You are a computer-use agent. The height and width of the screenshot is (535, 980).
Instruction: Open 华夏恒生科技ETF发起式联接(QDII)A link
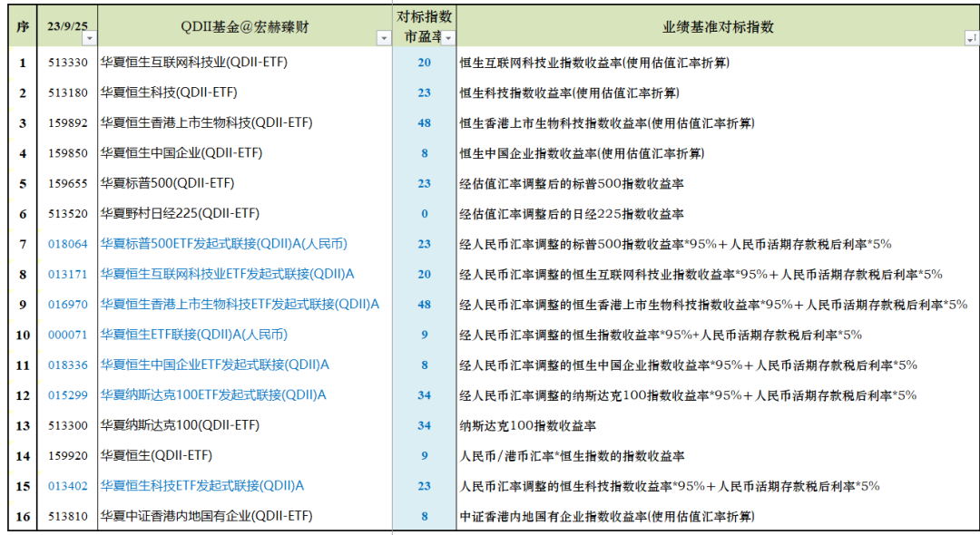click(202, 486)
